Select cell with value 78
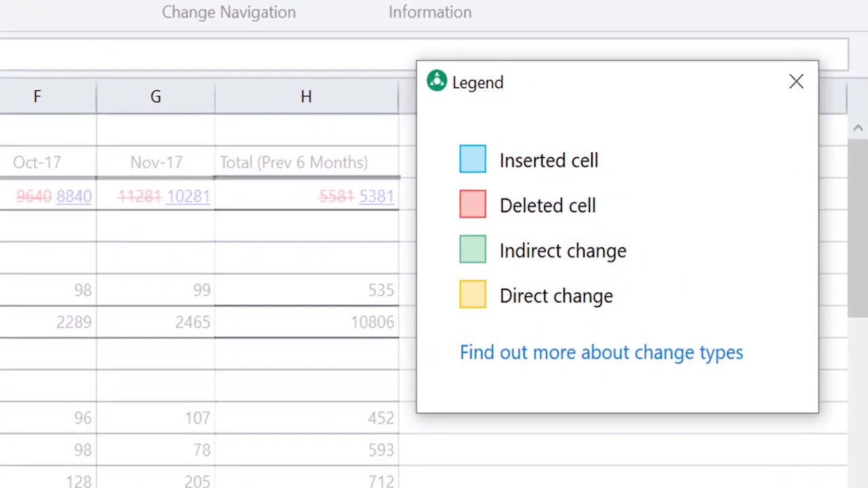The height and width of the screenshot is (488, 868). [x=156, y=450]
